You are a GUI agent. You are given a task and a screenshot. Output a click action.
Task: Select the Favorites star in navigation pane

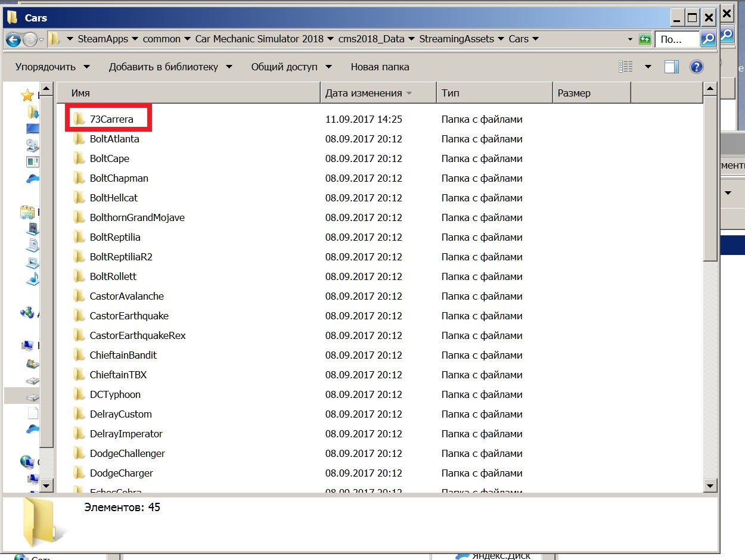[27, 95]
